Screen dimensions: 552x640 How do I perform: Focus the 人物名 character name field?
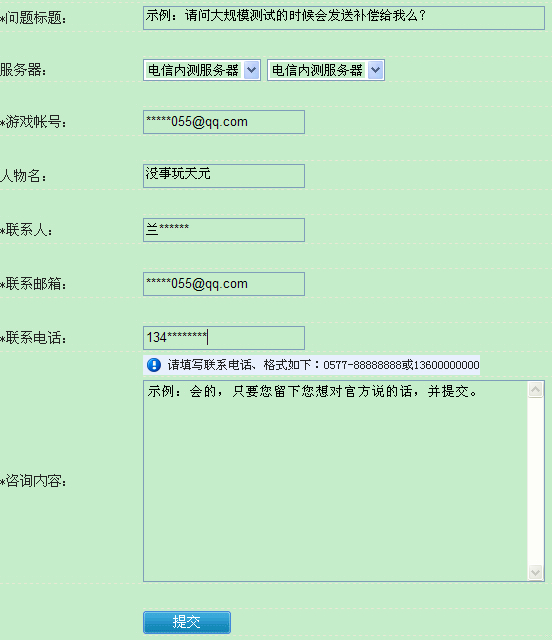(x=224, y=176)
